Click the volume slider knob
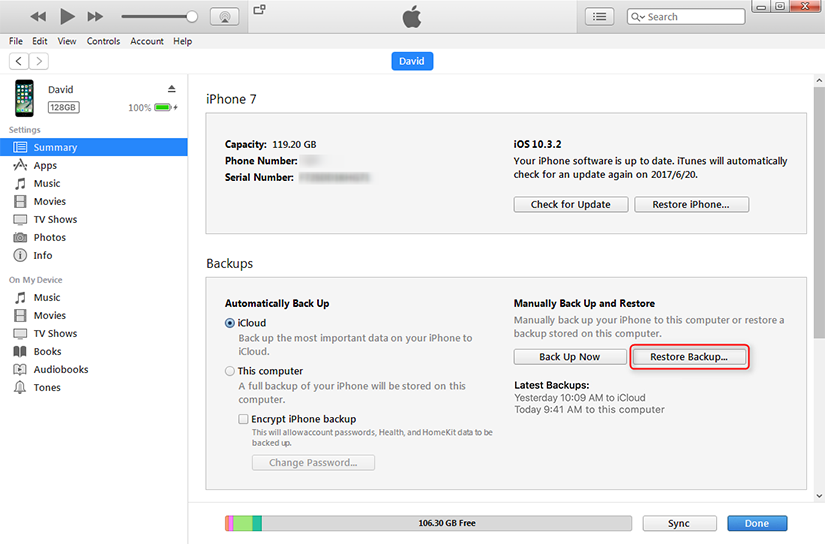825x544 pixels. (192, 17)
